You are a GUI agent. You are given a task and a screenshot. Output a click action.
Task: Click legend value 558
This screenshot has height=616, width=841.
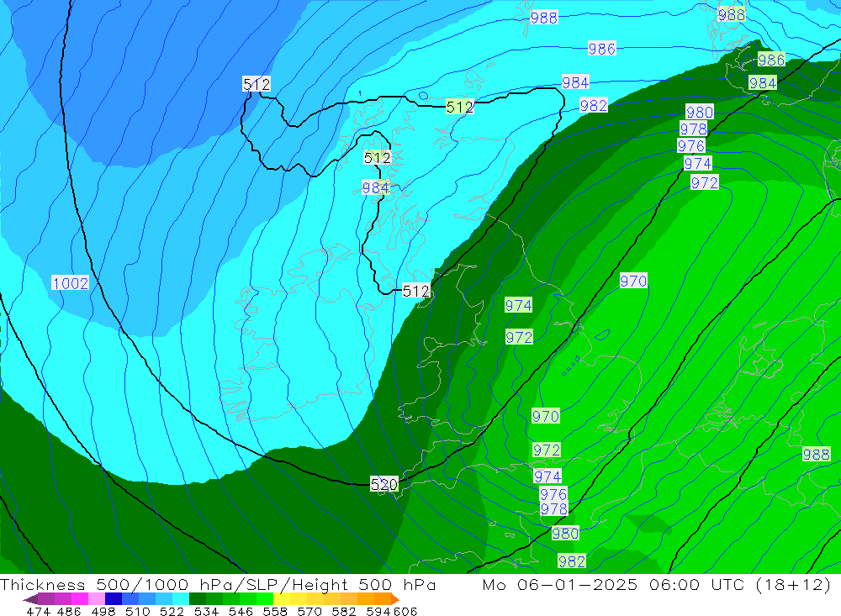coord(275,611)
